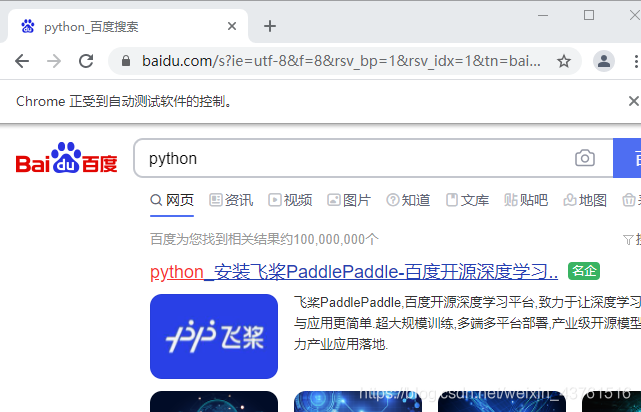Select the 网页 tab
Image resolution: width=641 pixels, height=412 pixels.
pos(172,200)
